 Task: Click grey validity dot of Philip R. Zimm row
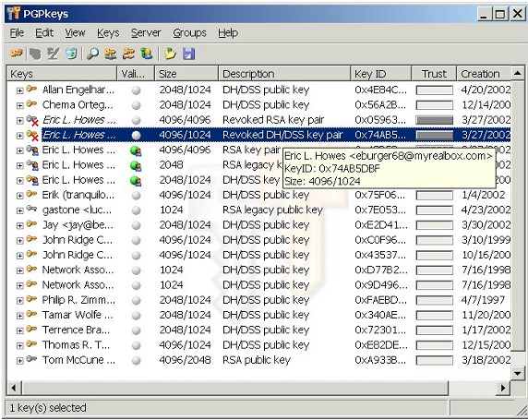[x=136, y=300]
